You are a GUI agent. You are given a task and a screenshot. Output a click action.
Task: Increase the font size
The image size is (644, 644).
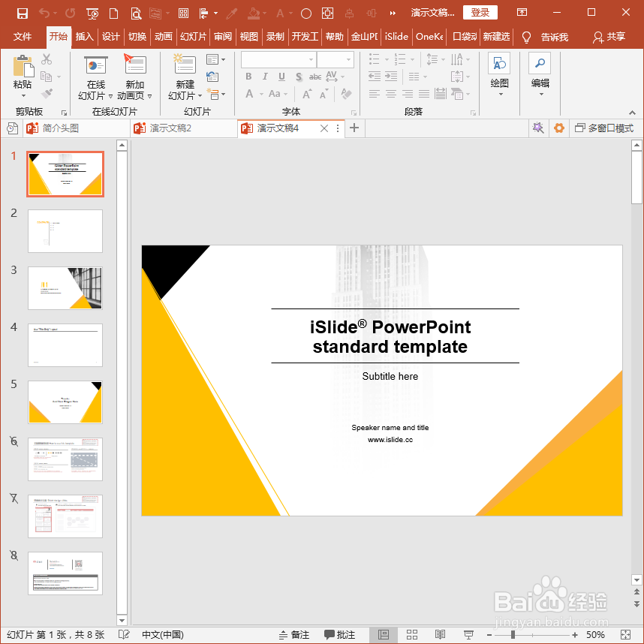pos(306,95)
